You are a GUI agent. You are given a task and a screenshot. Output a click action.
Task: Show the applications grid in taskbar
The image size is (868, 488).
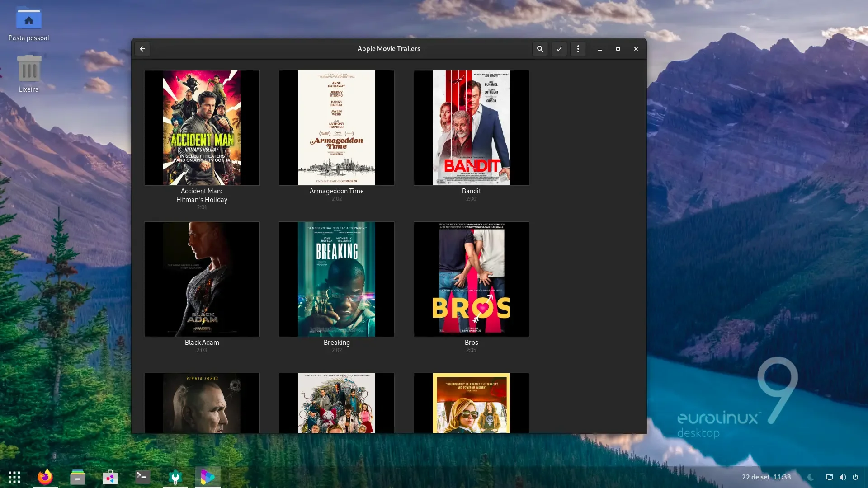14,477
